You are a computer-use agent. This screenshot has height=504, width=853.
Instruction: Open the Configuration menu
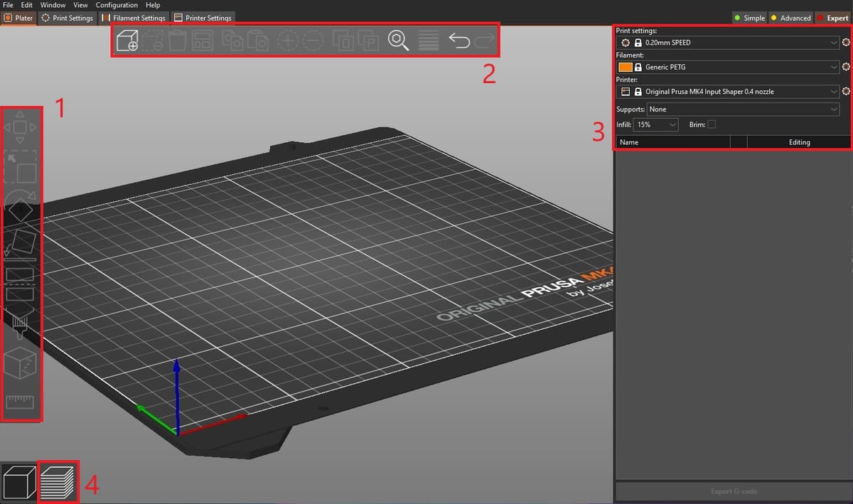point(117,5)
